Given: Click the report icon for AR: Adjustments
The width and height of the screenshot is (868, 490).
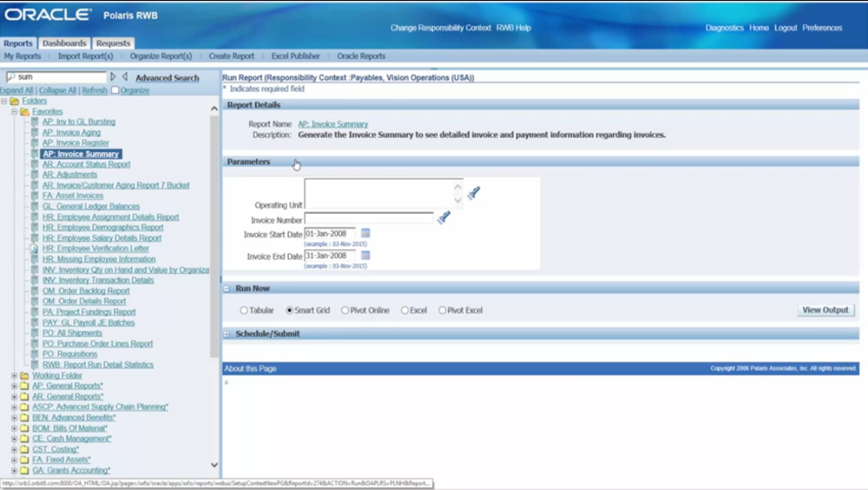Looking at the screenshot, I should [x=35, y=175].
